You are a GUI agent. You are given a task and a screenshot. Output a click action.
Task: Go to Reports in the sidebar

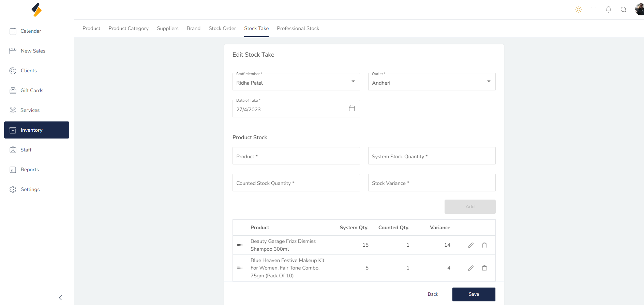point(30,170)
